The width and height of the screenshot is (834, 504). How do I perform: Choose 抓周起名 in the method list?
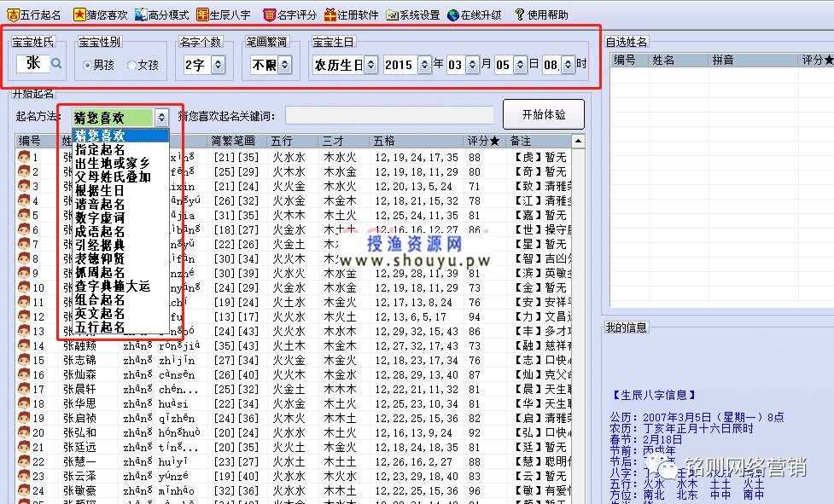[x=120, y=272]
